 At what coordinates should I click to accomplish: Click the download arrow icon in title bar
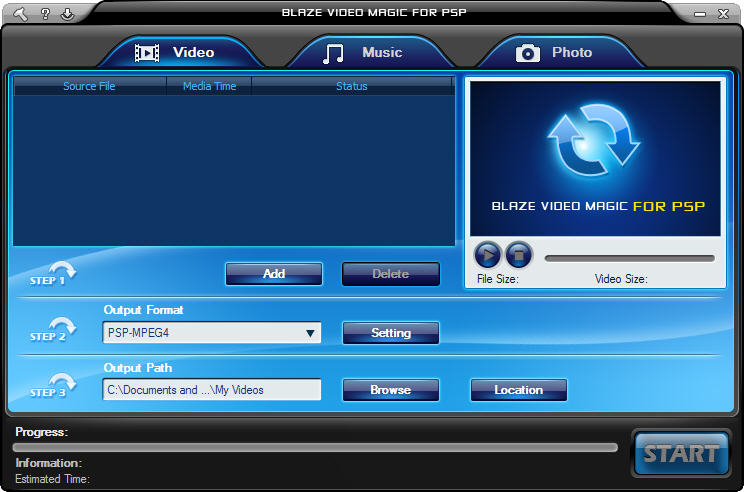pos(67,13)
